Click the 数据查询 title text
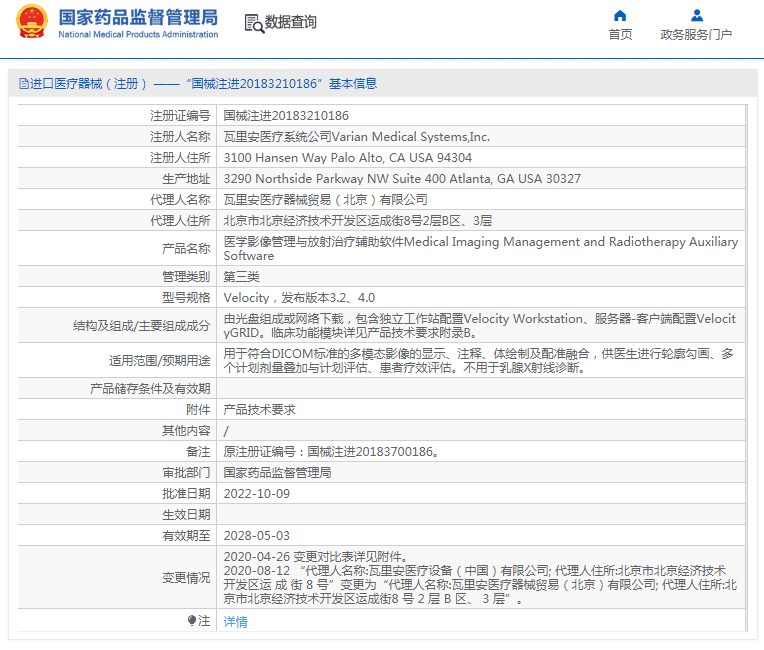 click(x=291, y=22)
